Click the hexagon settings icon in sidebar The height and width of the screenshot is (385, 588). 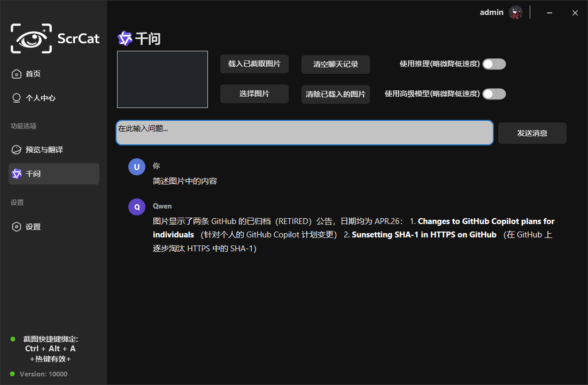click(17, 227)
